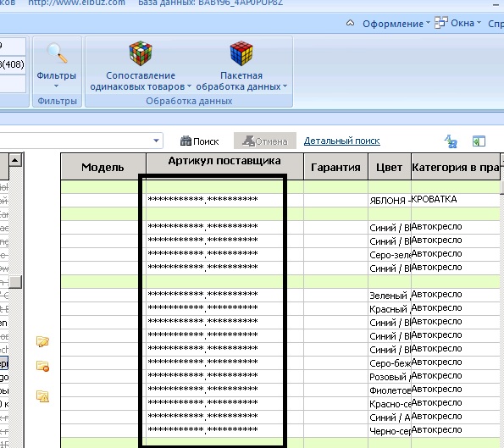Select the Розовый color cell
Viewport: 504px width, 448px height.
pos(390,376)
